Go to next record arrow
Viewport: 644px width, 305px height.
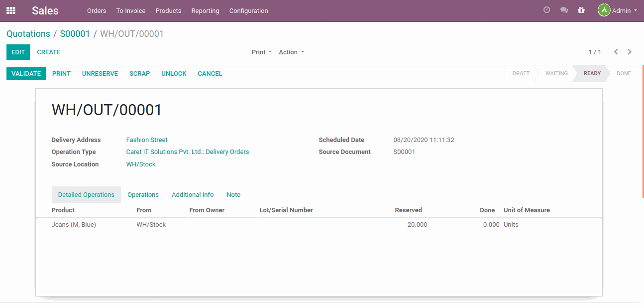tap(630, 52)
